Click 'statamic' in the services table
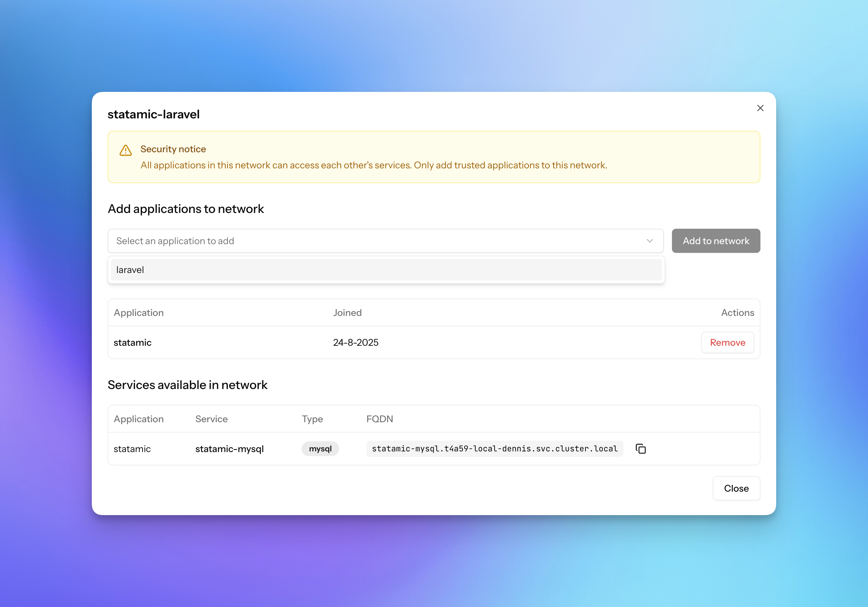Screen dimensions: 868x607 coord(132,449)
